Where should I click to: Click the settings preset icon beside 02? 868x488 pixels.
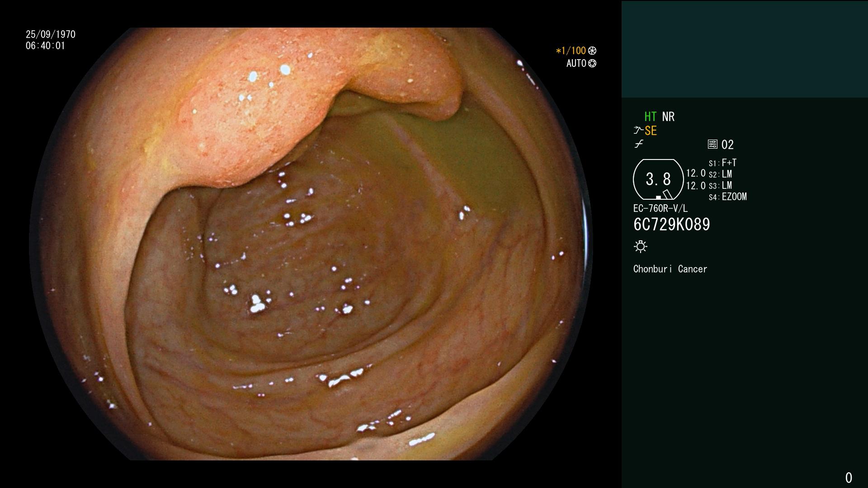(712, 144)
